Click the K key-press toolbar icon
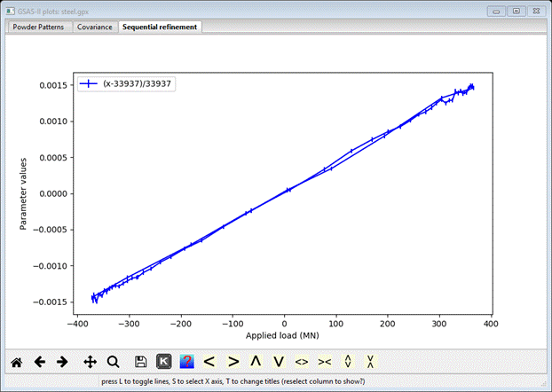Viewport: 552px width, 392px height. [x=163, y=362]
